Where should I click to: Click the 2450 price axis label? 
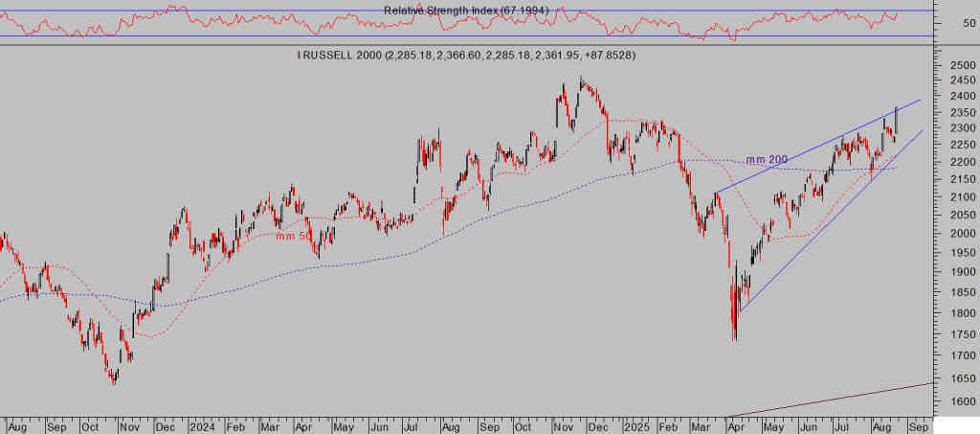point(961,80)
